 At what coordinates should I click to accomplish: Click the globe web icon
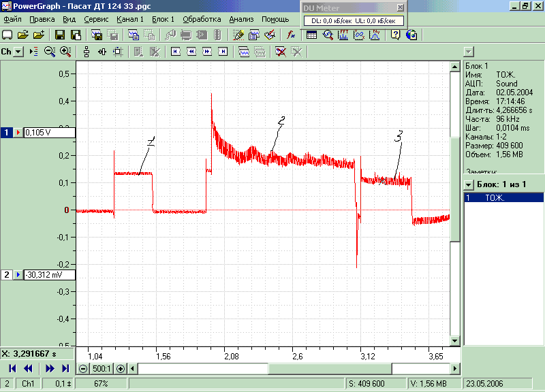coord(411,35)
